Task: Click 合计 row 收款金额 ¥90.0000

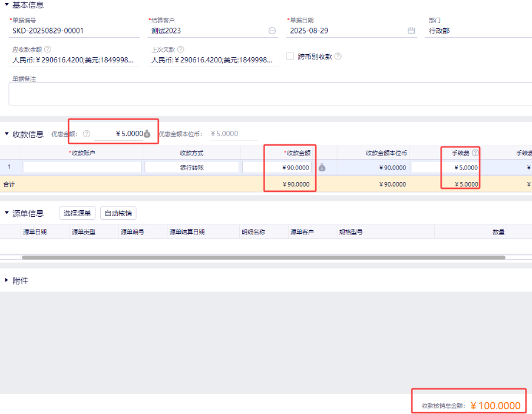Action: tap(296, 184)
